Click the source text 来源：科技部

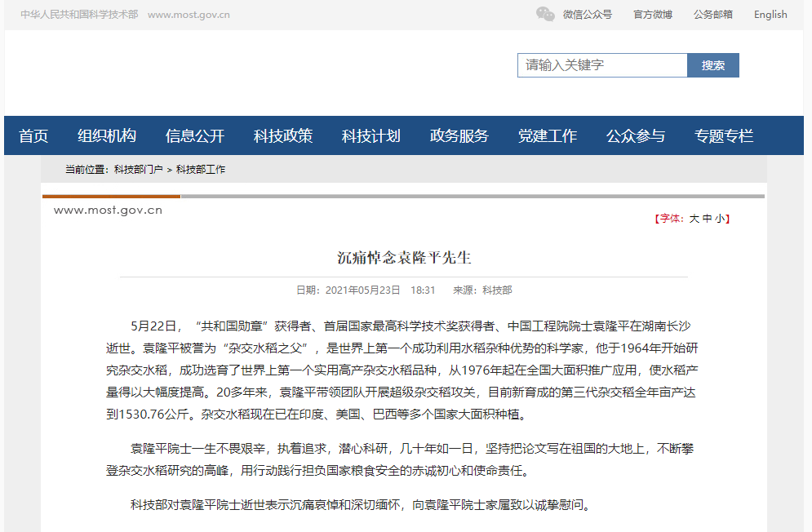click(482, 290)
